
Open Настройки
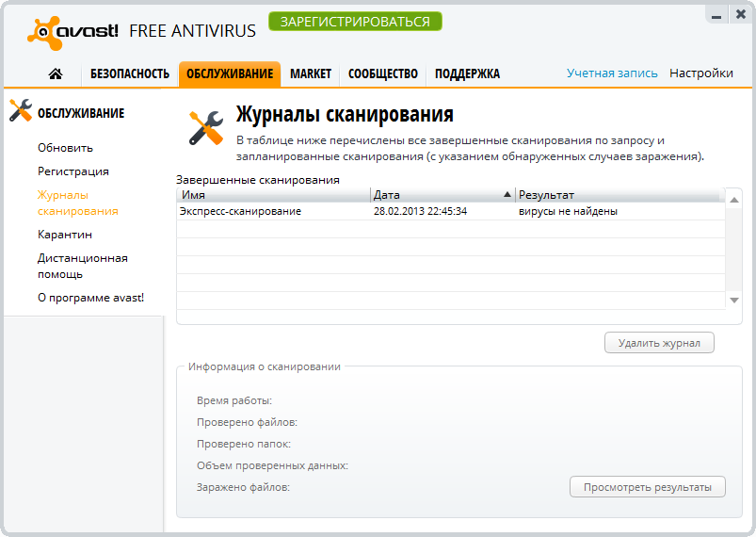click(701, 73)
